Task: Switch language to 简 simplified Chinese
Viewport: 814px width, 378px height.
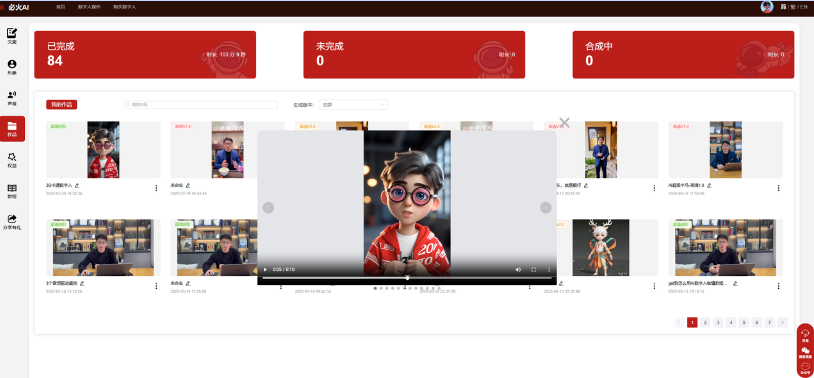Action: [x=783, y=7]
